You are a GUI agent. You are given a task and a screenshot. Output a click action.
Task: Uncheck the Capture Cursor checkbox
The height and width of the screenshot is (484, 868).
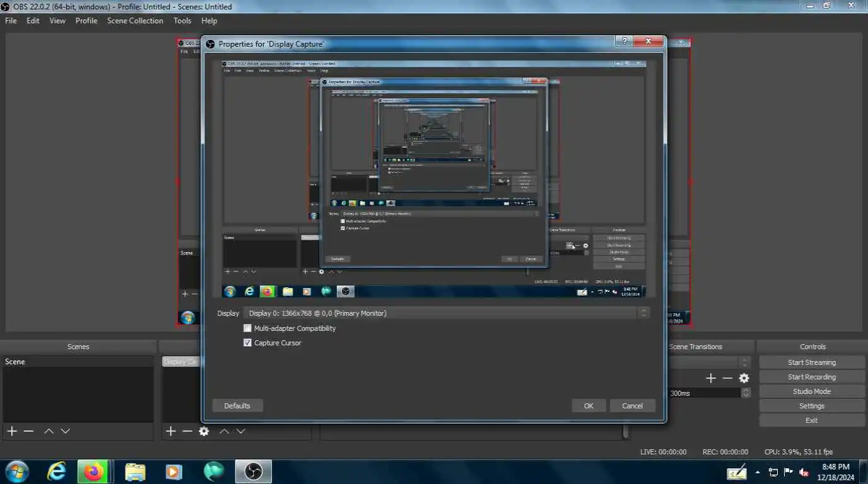pyautogui.click(x=248, y=343)
